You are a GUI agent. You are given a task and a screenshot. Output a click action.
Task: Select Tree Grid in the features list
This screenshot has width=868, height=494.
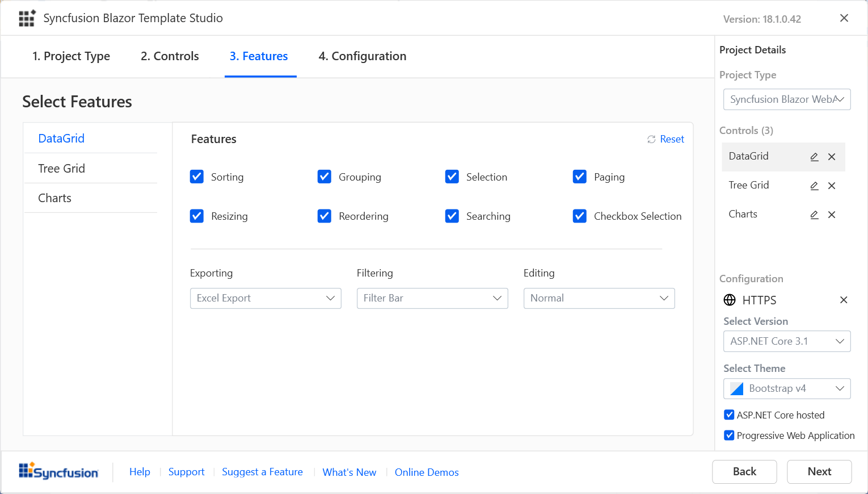click(x=62, y=169)
